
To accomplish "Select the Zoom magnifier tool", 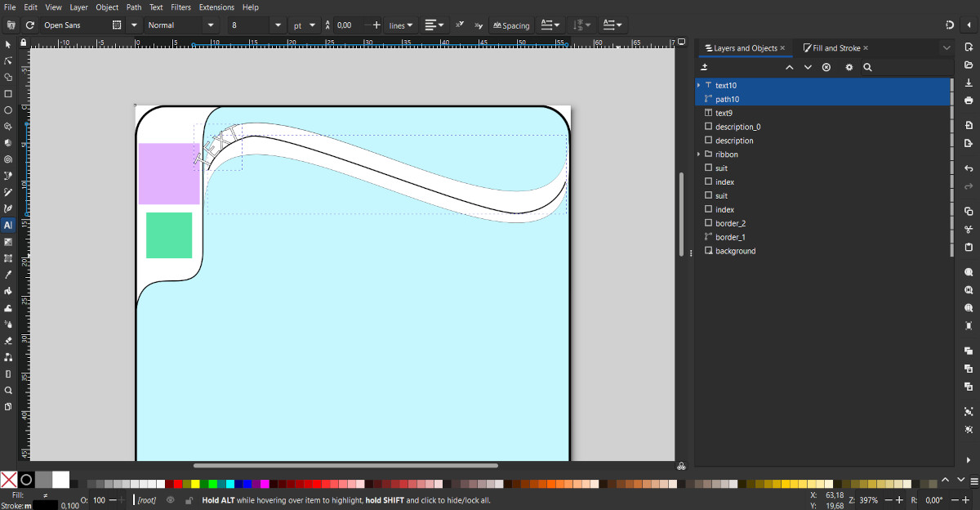I will point(8,390).
